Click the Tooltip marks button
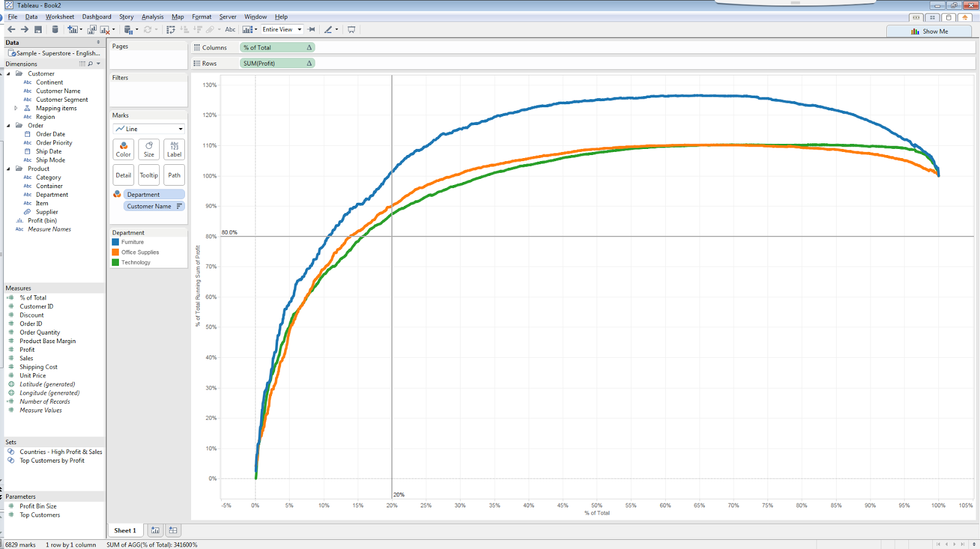 [x=149, y=175]
